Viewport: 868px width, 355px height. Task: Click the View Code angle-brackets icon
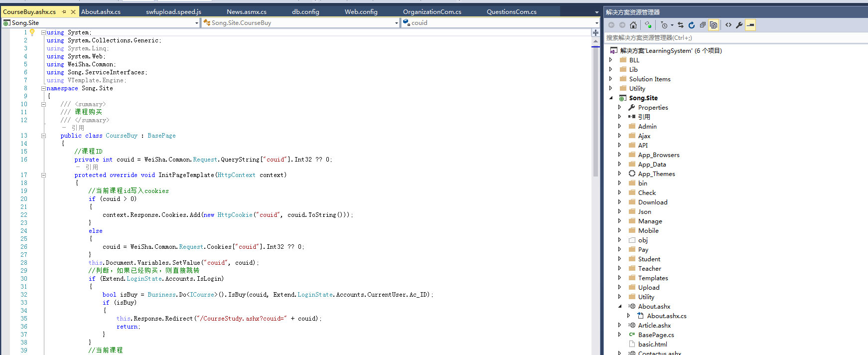[728, 25]
